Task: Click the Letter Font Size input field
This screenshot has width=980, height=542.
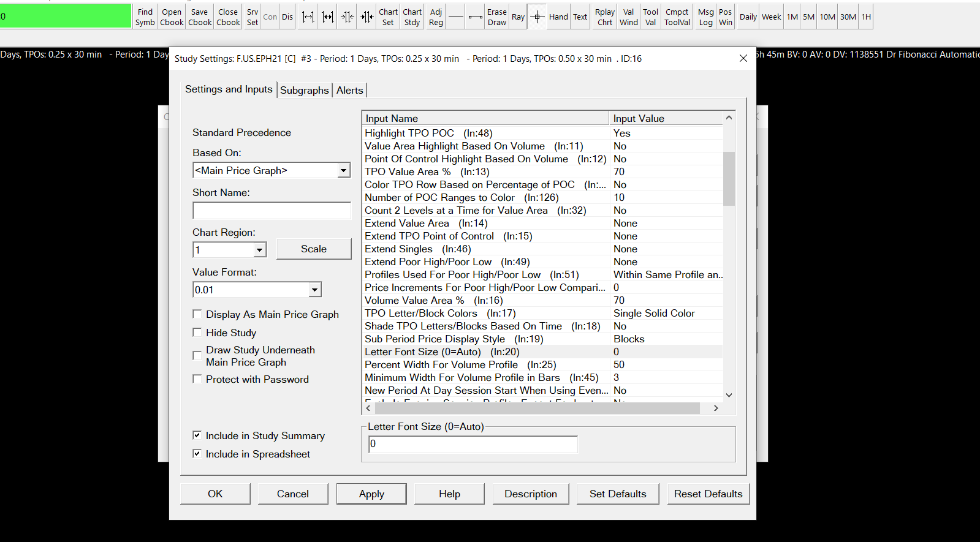Action: [473, 444]
